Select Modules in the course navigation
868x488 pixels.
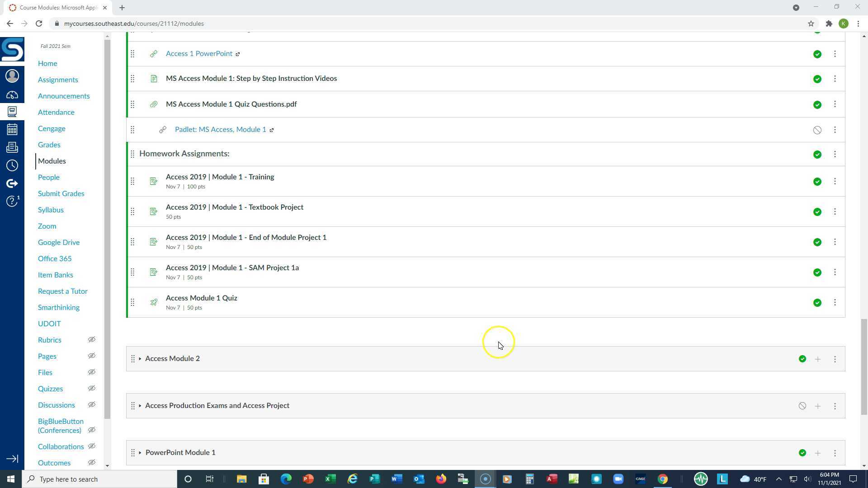tap(52, 161)
